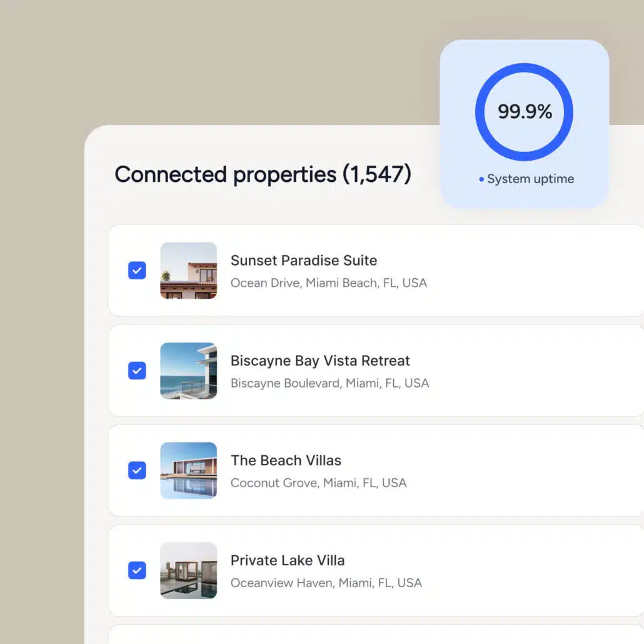Click the Ocean Drive, Miami Beach address
The image size is (644, 644).
(329, 283)
